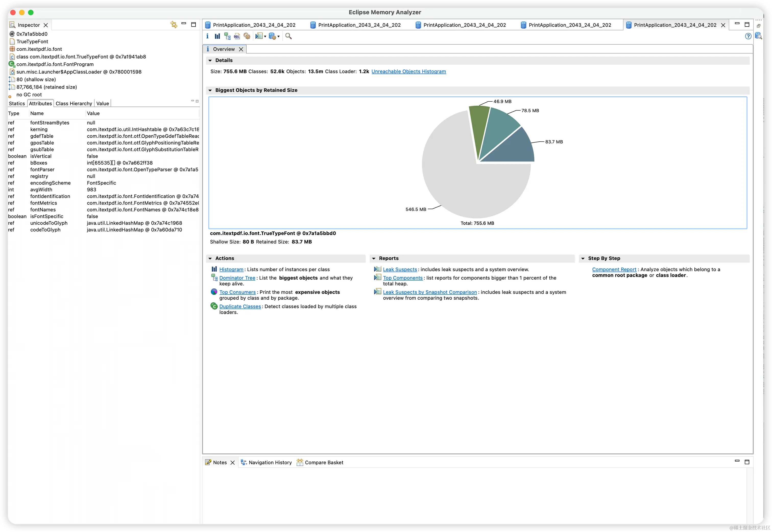Click the Overview info toolbar icon
Screen dimensions: 772x532
coord(207,36)
